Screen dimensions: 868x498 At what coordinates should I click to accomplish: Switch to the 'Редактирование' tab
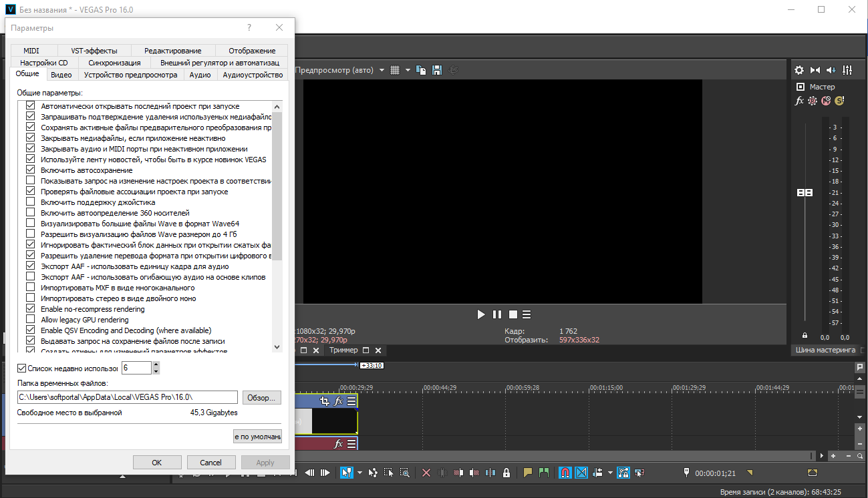(173, 51)
